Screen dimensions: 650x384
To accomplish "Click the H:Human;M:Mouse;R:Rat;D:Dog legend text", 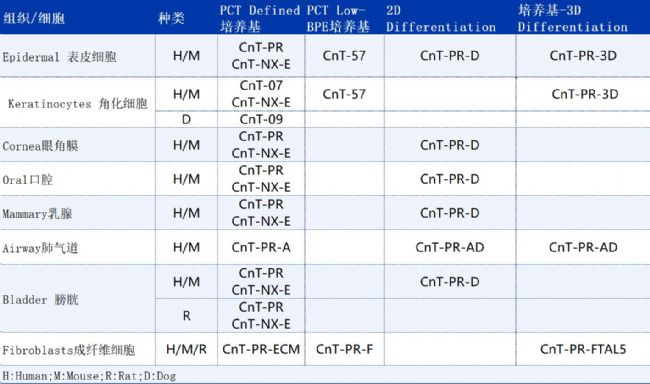I will (89, 376).
